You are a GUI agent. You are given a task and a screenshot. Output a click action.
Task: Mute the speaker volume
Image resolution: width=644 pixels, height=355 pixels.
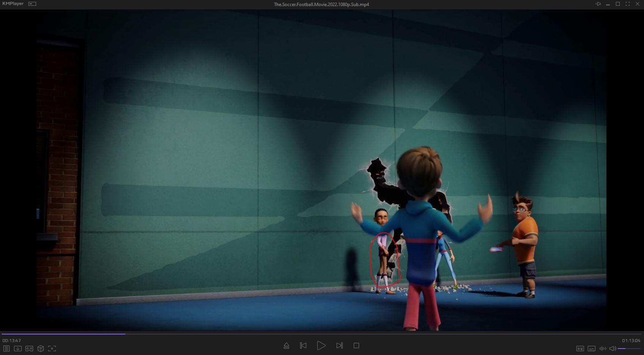612,348
